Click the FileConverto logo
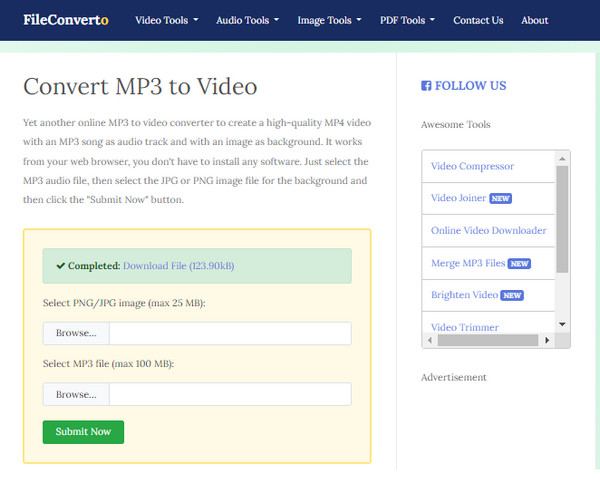 pos(66,20)
